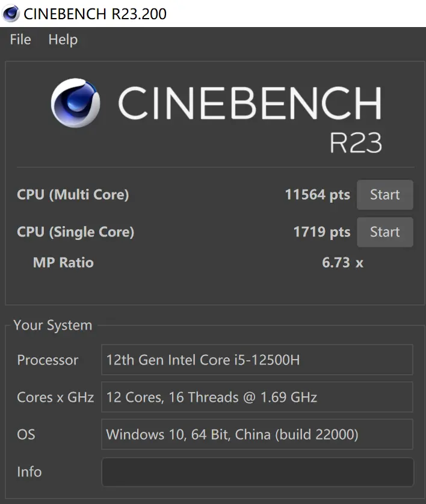Click the 6.73 x ratio value
Screen dimensions: 426x504
click(342, 263)
